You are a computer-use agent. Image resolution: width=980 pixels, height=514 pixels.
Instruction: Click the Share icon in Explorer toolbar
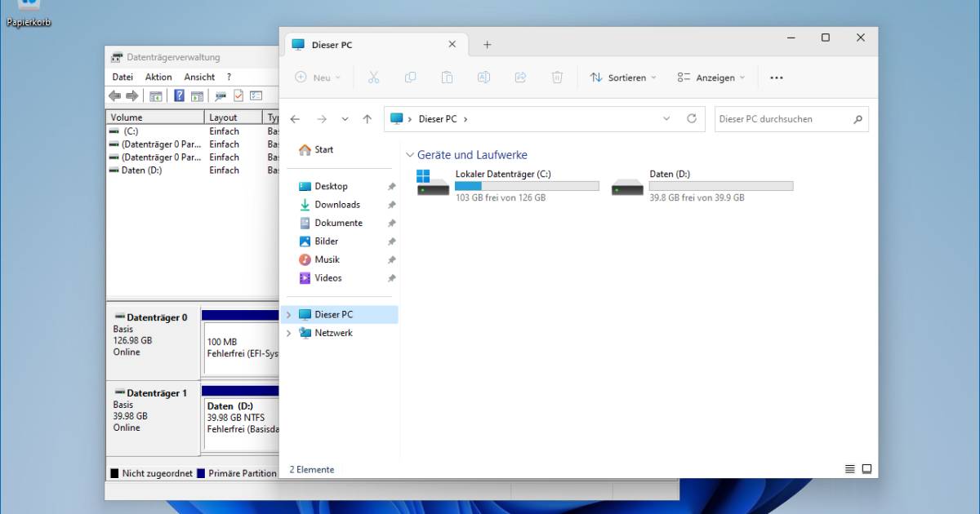pos(520,77)
